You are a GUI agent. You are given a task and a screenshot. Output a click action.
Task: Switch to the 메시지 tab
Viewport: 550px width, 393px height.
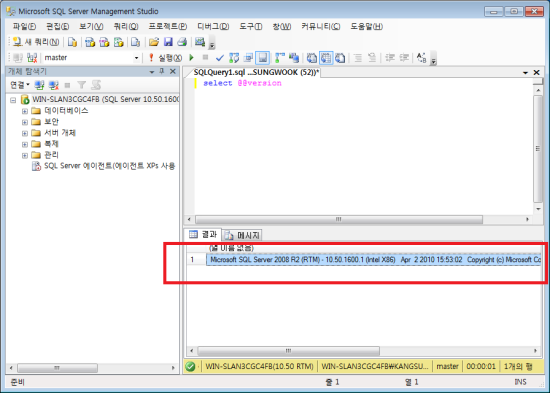(x=242, y=235)
